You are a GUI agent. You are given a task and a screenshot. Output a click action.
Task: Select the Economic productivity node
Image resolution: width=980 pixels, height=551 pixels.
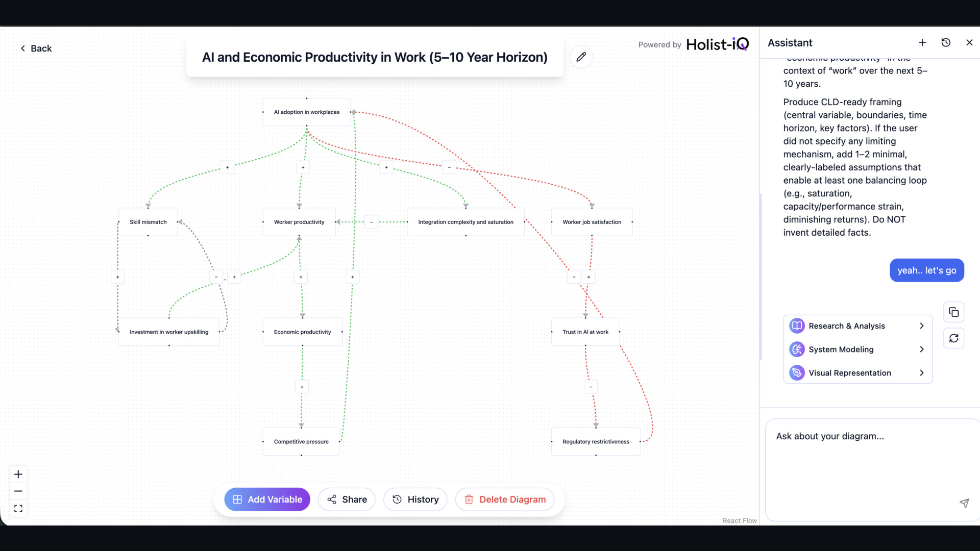[x=302, y=332]
